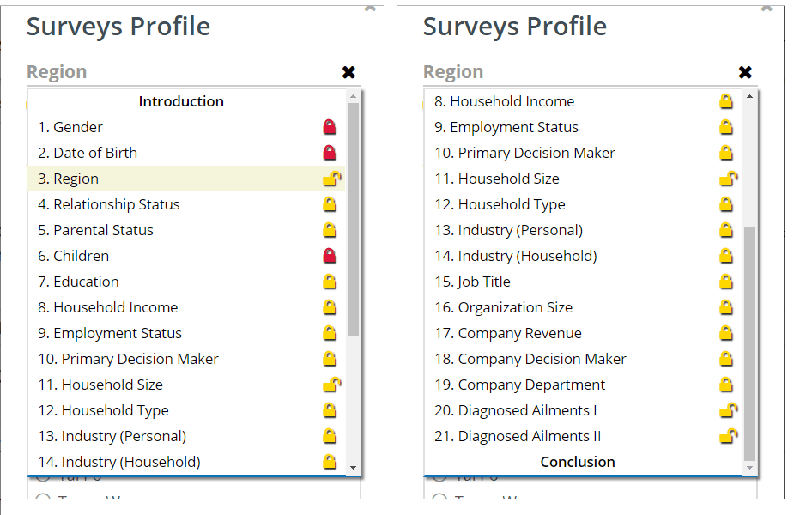Click the yellow lock beside Relationship Status

point(330,205)
